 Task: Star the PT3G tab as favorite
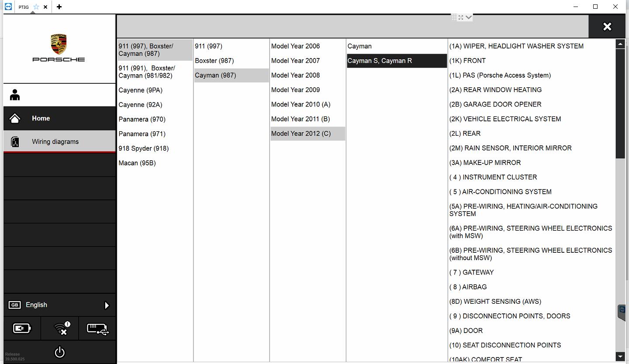point(36,7)
